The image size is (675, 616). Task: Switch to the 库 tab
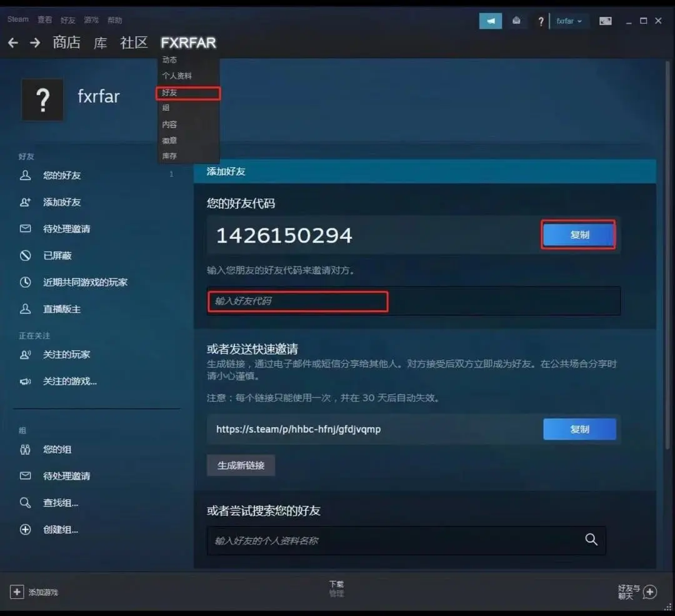100,43
